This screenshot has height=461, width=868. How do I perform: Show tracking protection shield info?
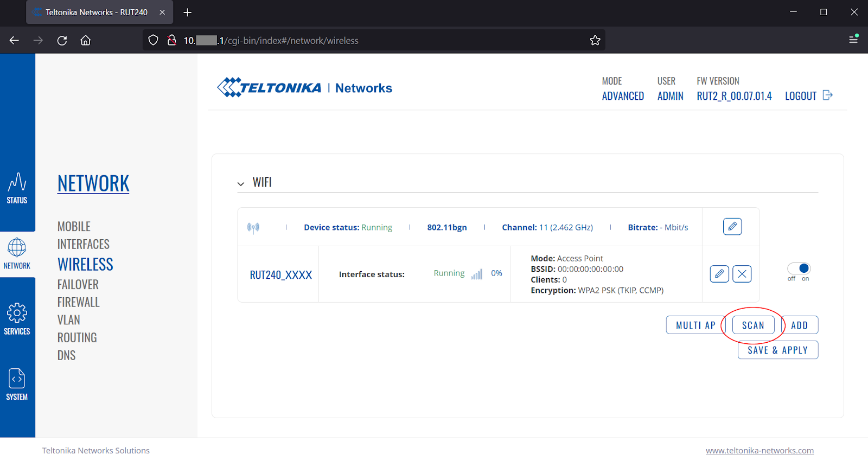click(x=153, y=40)
